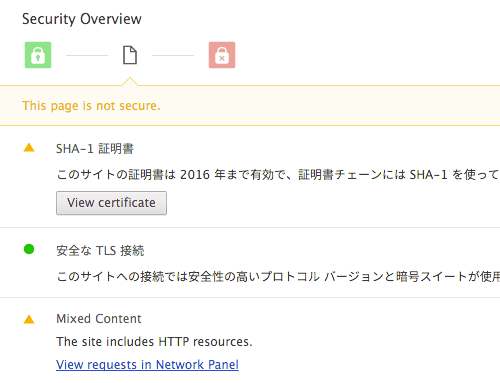Click the 'This page is not secure.' message
This screenshot has width=500, height=383.
[91, 106]
